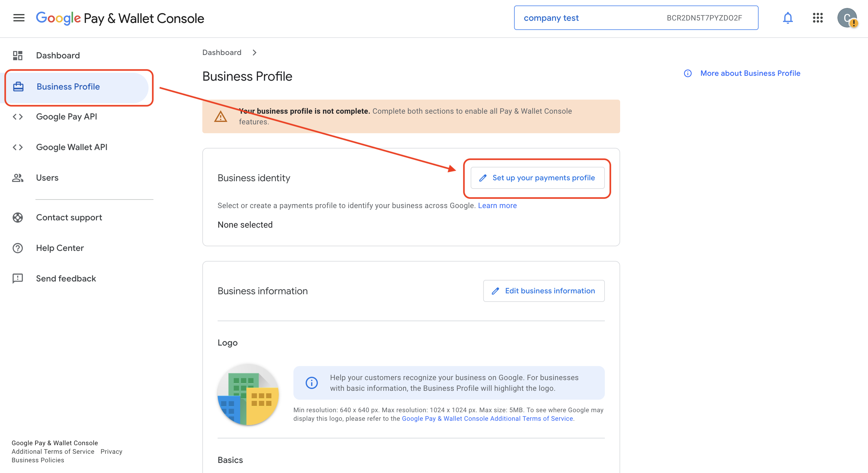Click the Help Center question mark icon

pos(17,248)
